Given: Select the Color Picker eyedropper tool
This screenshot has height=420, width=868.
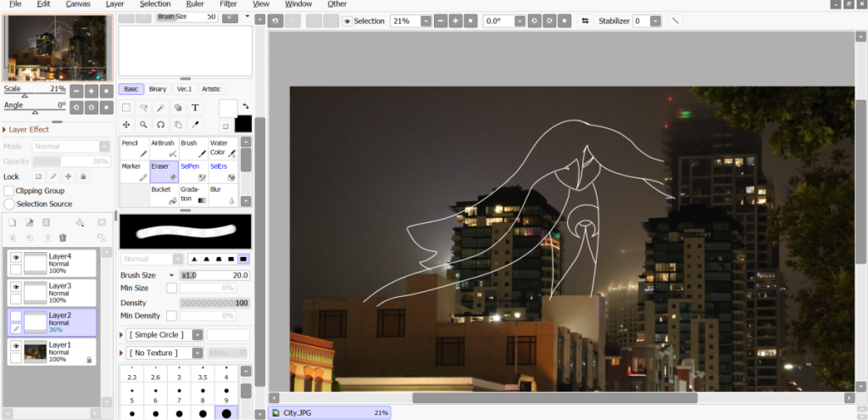Looking at the screenshot, I should point(195,125).
